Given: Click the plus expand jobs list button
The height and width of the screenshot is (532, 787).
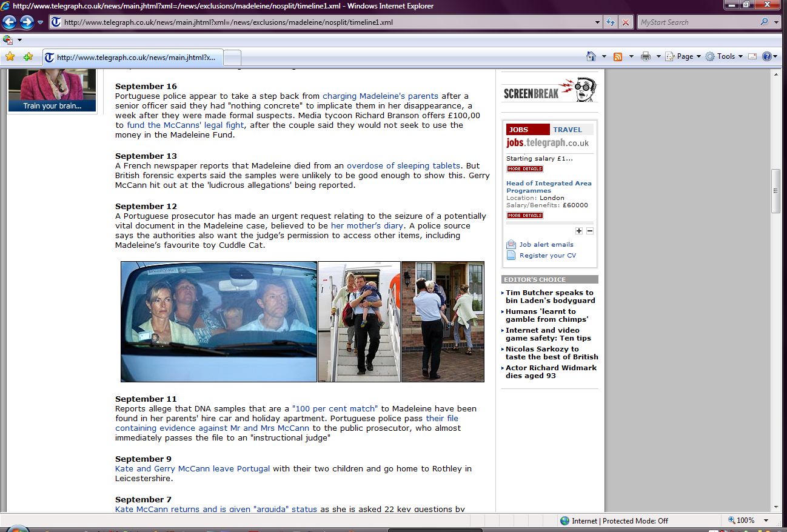Looking at the screenshot, I should pyautogui.click(x=579, y=231).
